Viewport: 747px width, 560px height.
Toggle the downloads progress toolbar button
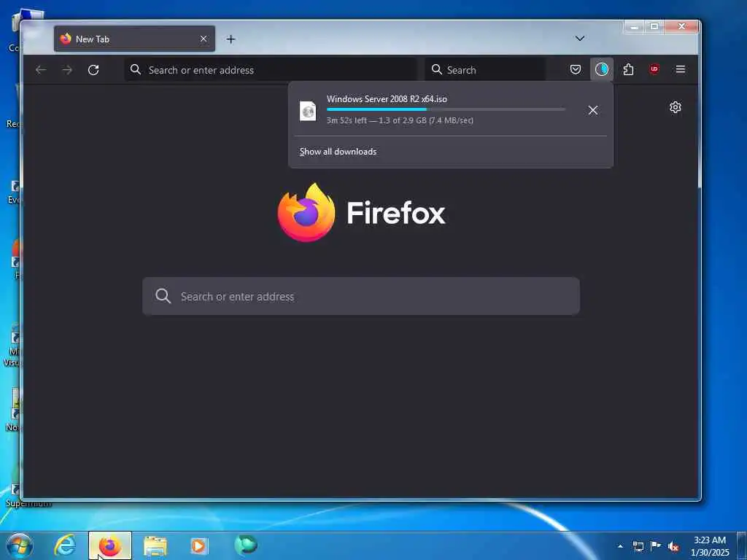[602, 69]
